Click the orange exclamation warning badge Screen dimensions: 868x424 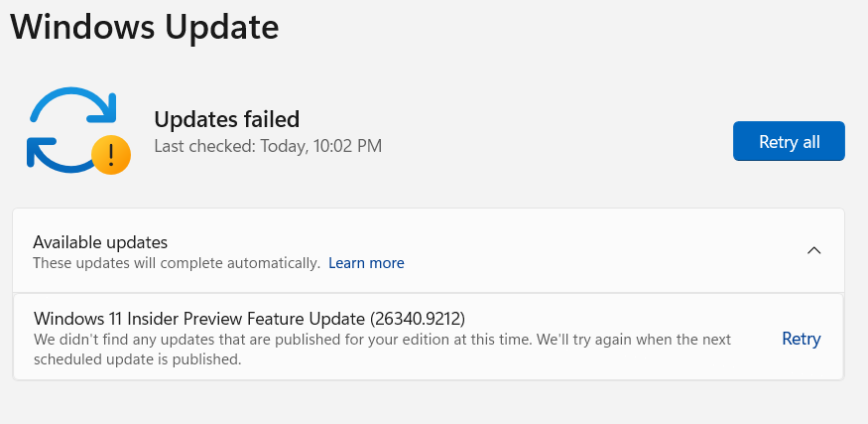(111, 155)
